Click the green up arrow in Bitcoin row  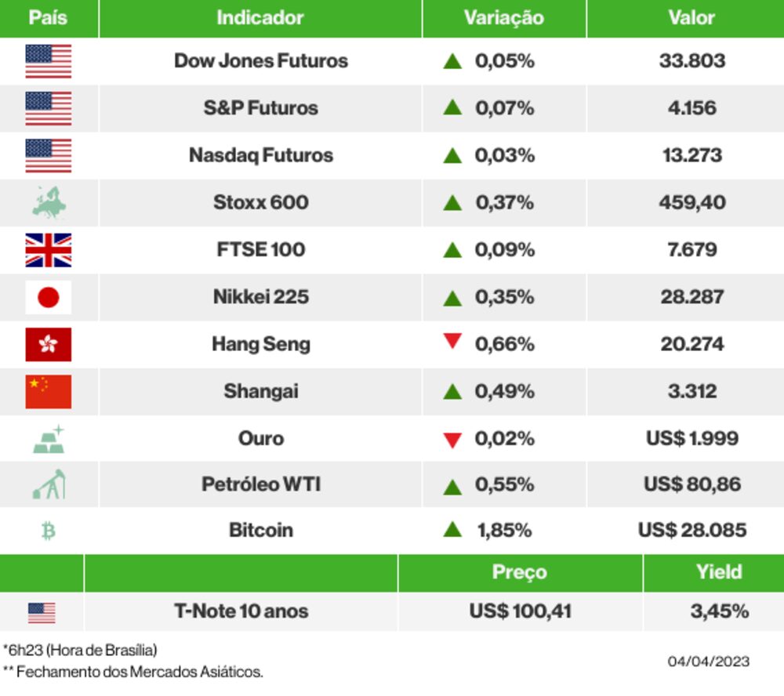coord(452,530)
